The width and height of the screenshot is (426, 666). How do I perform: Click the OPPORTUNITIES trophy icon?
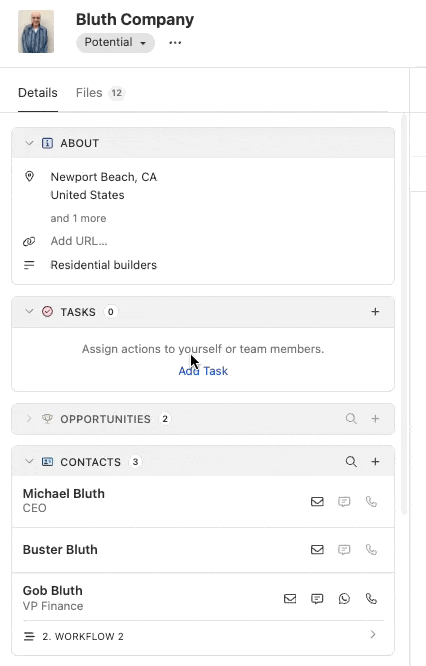(x=47, y=419)
